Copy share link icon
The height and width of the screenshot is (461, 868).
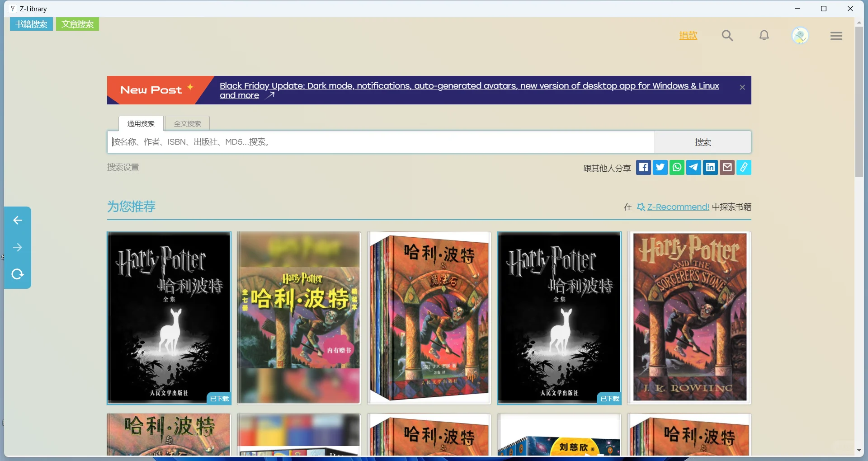[x=744, y=168]
